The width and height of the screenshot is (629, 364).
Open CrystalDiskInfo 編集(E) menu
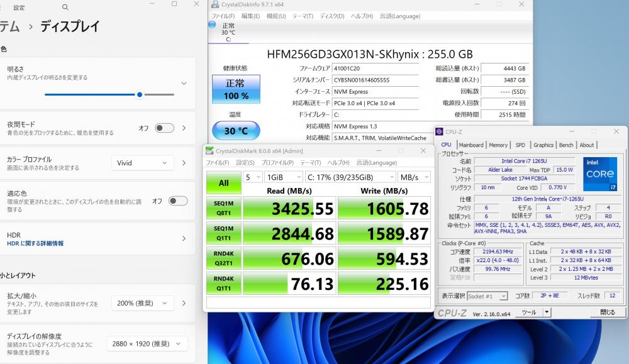point(250,16)
